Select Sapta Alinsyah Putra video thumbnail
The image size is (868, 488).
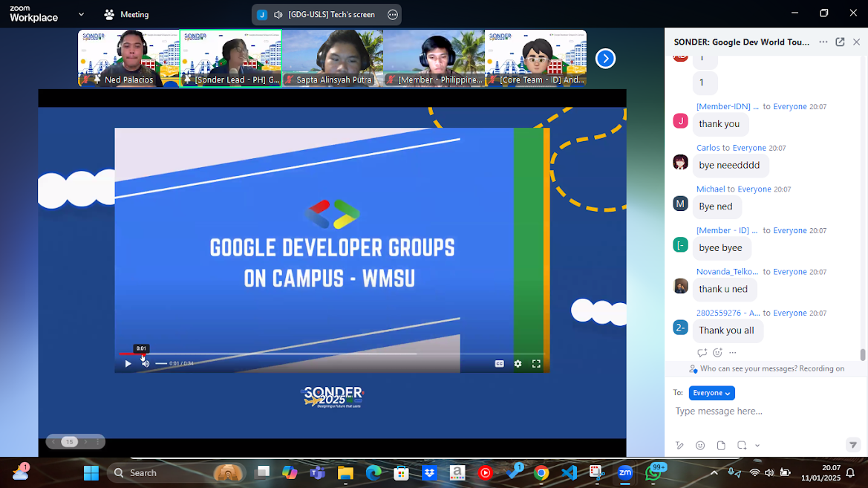pos(332,58)
